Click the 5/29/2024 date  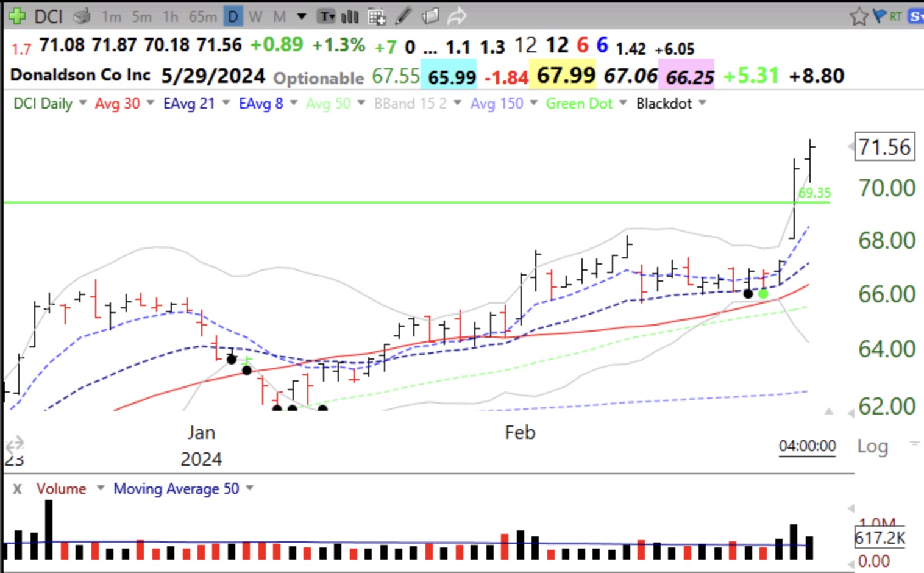(x=213, y=76)
